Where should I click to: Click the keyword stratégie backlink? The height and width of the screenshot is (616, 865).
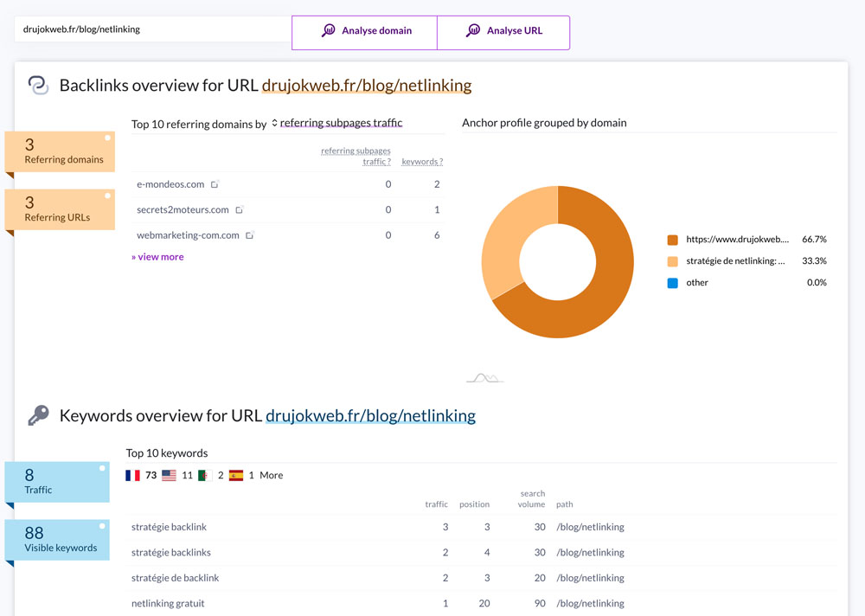tap(169, 527)
